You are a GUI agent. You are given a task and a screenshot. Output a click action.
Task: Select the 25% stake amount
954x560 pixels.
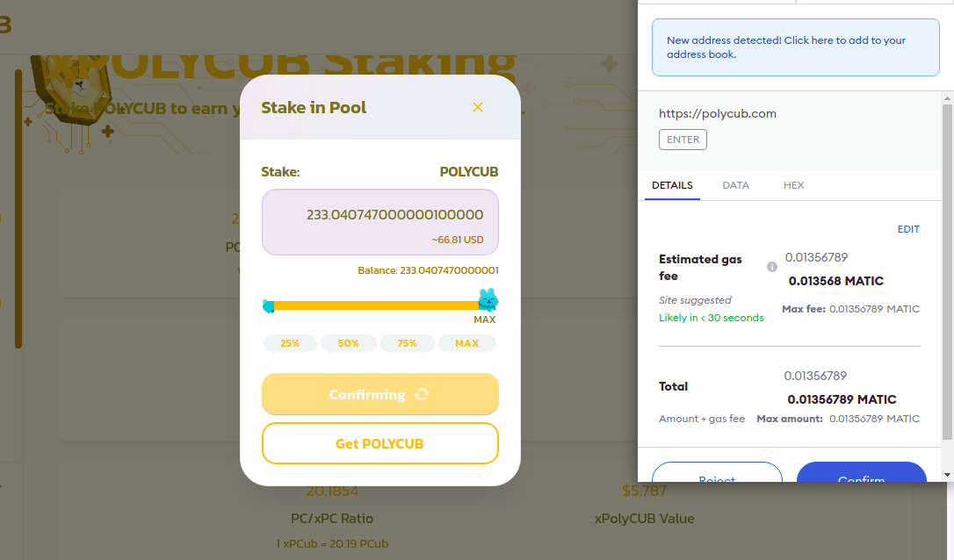pos(290,343)
